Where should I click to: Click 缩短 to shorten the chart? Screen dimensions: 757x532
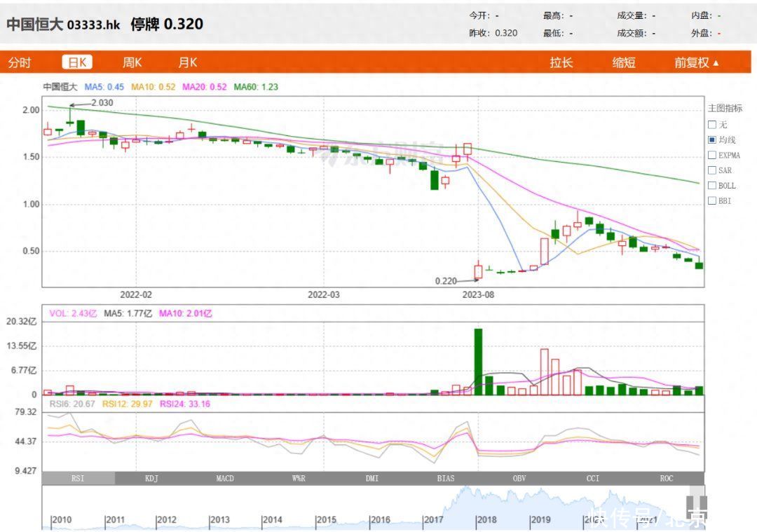coord(624,63)
